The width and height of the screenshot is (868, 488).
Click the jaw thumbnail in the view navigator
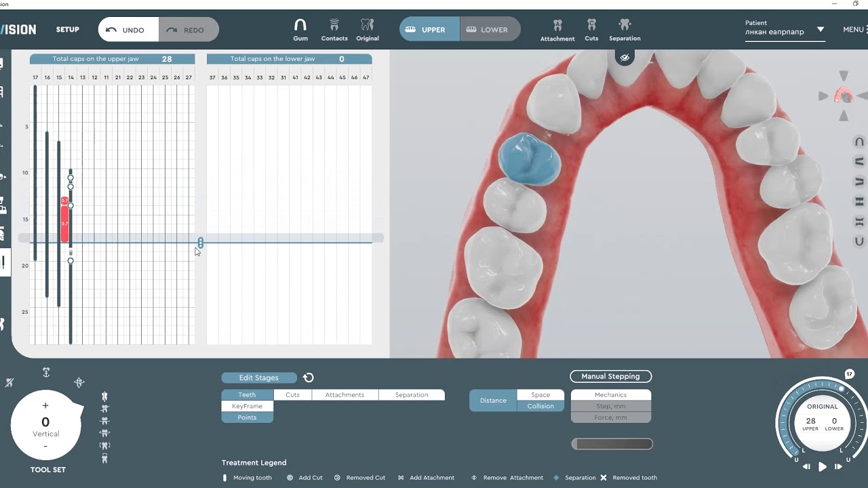click(x=844, y=96)
